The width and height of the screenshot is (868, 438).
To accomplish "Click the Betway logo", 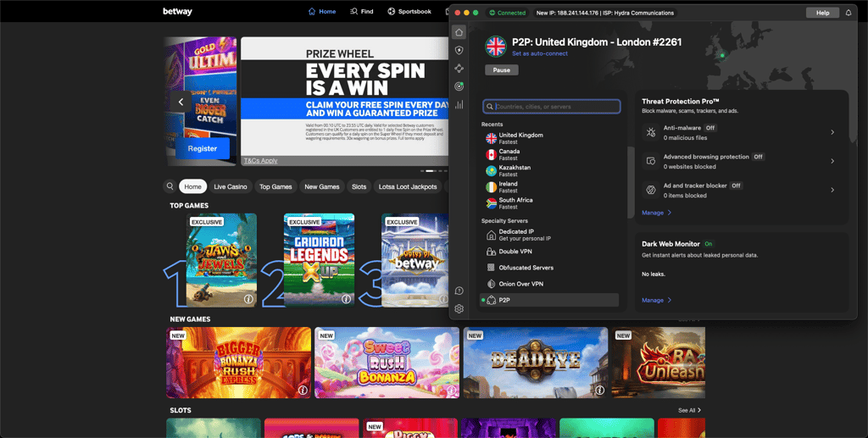I will coord(178,12).
